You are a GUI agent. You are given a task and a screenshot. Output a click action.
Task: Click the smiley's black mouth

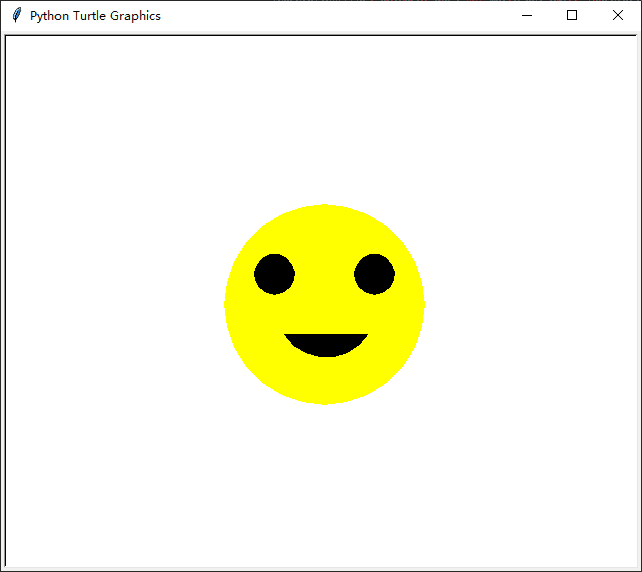pos(326,345)
